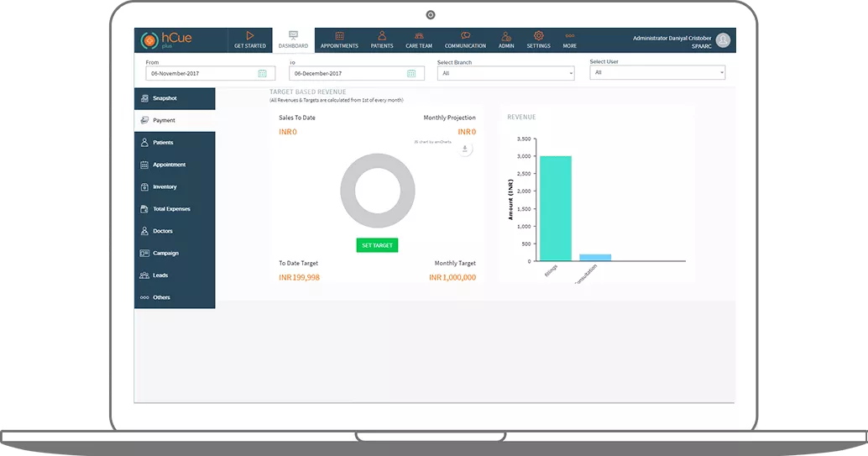Image resolution: width=868 pixels, height=456 pixels.
Task: Click the administrator profile avatar
Action: [723, 40]
